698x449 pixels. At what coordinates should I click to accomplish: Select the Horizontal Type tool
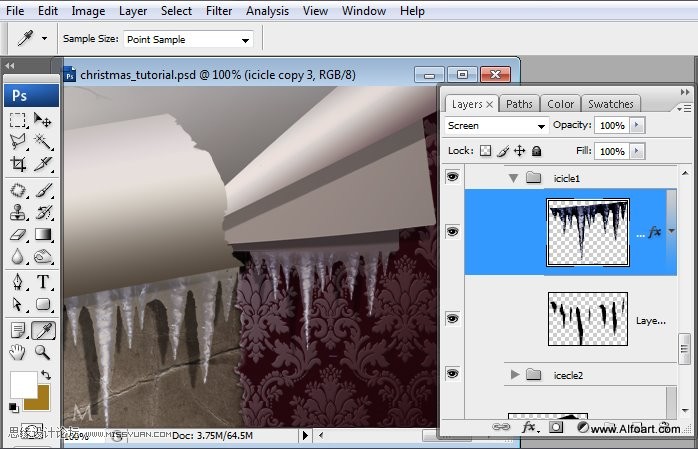43,282
